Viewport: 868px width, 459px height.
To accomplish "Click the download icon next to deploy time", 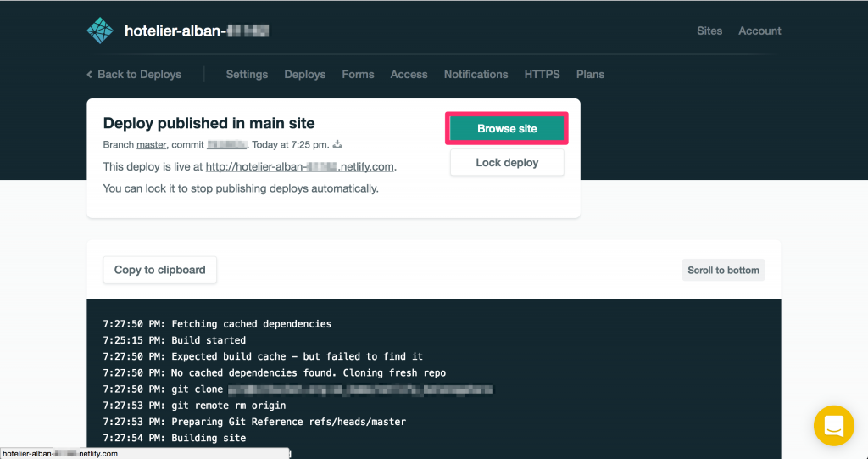I will pos(337,144).
